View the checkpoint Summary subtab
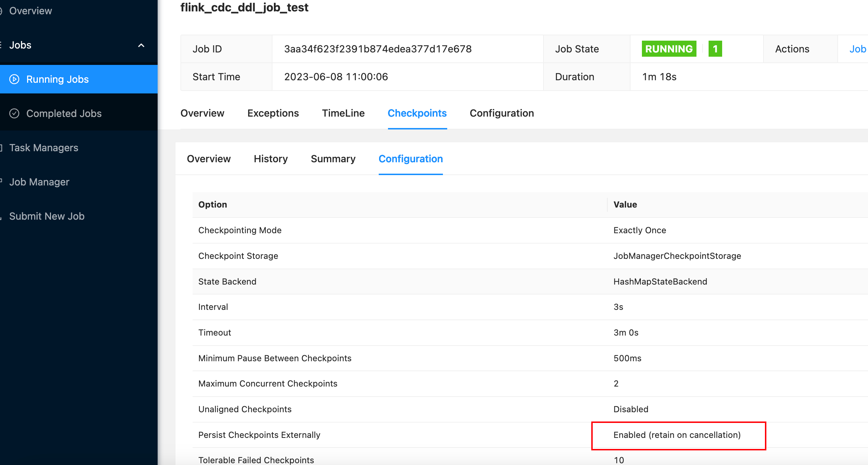Viewport: 868px width, 465px height. tap(333, 159)
